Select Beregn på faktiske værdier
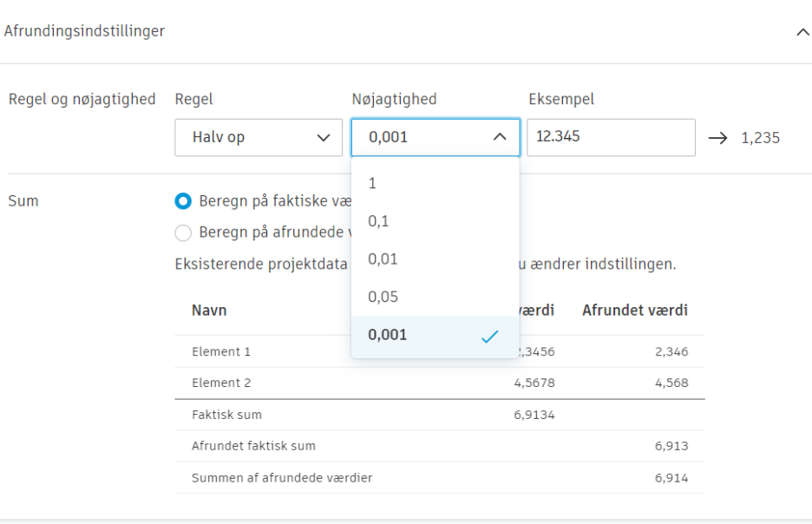Viewport: 812px width, 524px height. [x=182, y=200]
